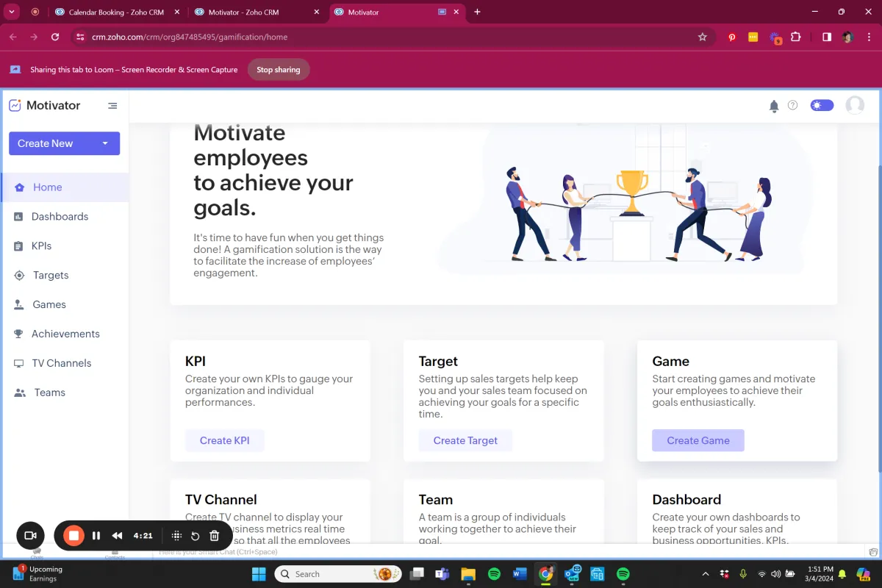
Task: Go back in browser history
Action: click(x=12, y=37)
